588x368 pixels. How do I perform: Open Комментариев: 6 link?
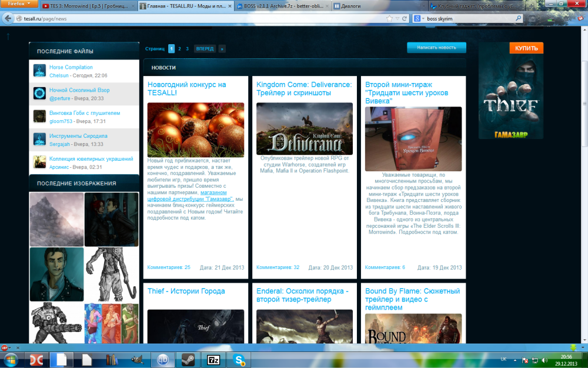pyautogui.click(x=385, y=267)
